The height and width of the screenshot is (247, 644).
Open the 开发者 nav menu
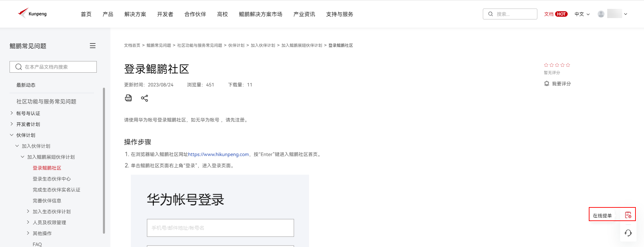pos(165,14)
